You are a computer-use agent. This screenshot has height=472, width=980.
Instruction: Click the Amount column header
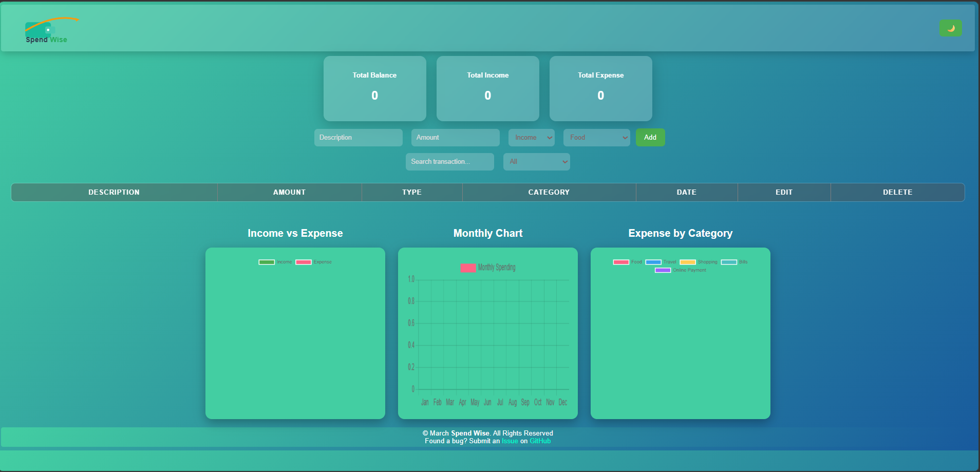click(289, 193)
